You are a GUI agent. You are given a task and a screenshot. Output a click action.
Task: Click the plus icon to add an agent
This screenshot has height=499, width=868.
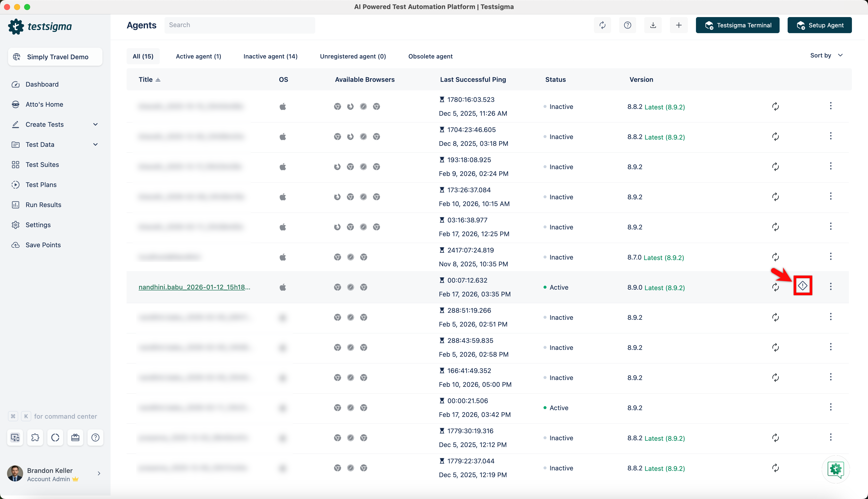pyautogui.click(x=678, y=25)
